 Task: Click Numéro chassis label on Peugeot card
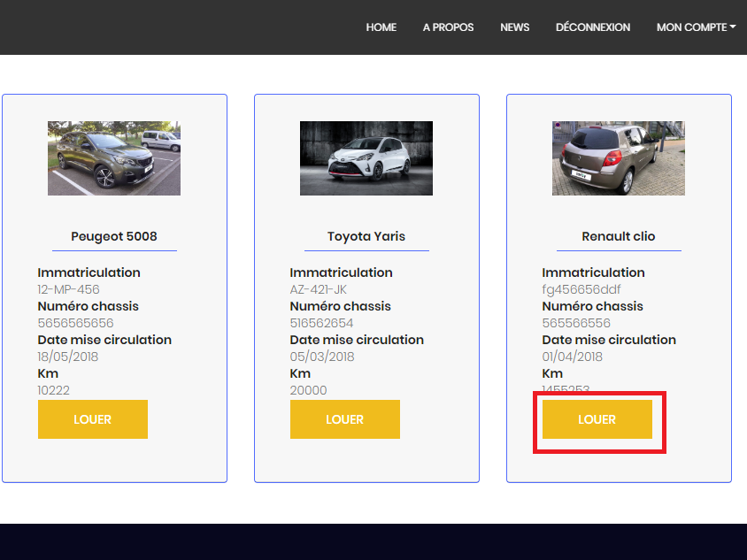[x=89, y=306]
